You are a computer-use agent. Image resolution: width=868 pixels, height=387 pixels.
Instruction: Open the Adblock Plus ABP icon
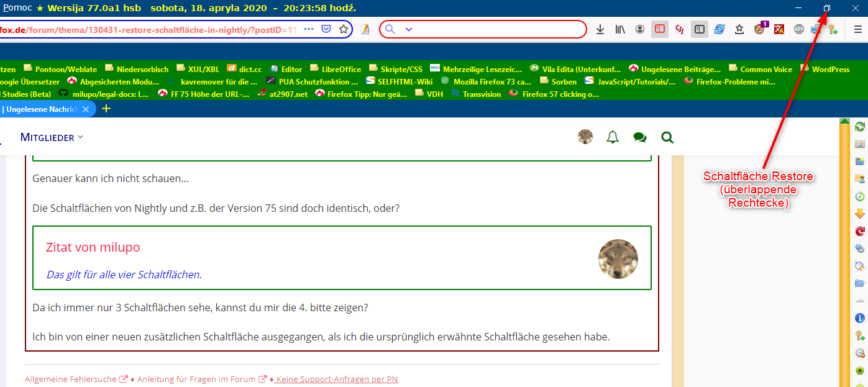coord(799,29)
